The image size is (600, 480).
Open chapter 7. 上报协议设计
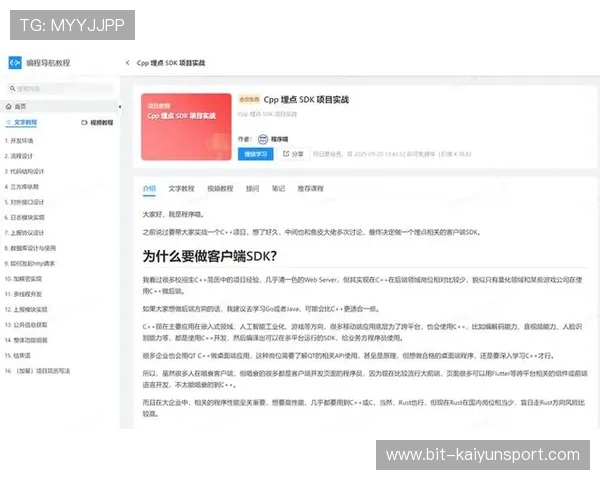(x=24, y=233)
